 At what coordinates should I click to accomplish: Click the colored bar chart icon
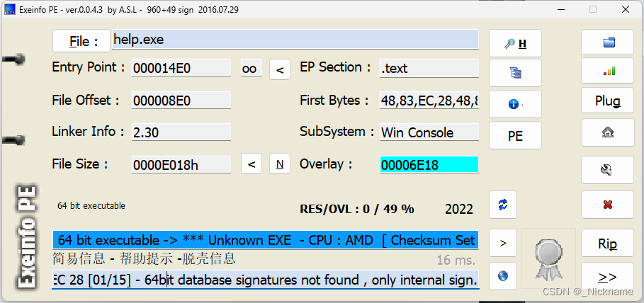click(x=607, y=72)
